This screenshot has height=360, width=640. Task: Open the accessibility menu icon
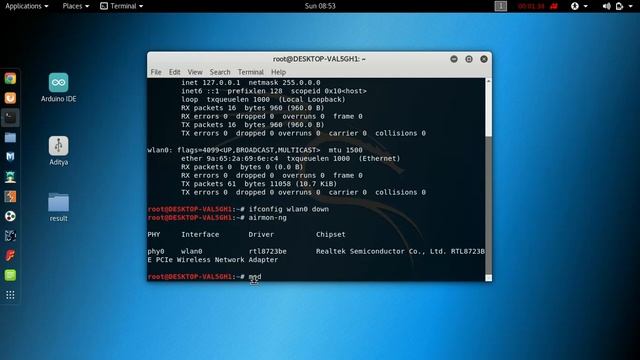pyautogui.click(x=575, y=6)
